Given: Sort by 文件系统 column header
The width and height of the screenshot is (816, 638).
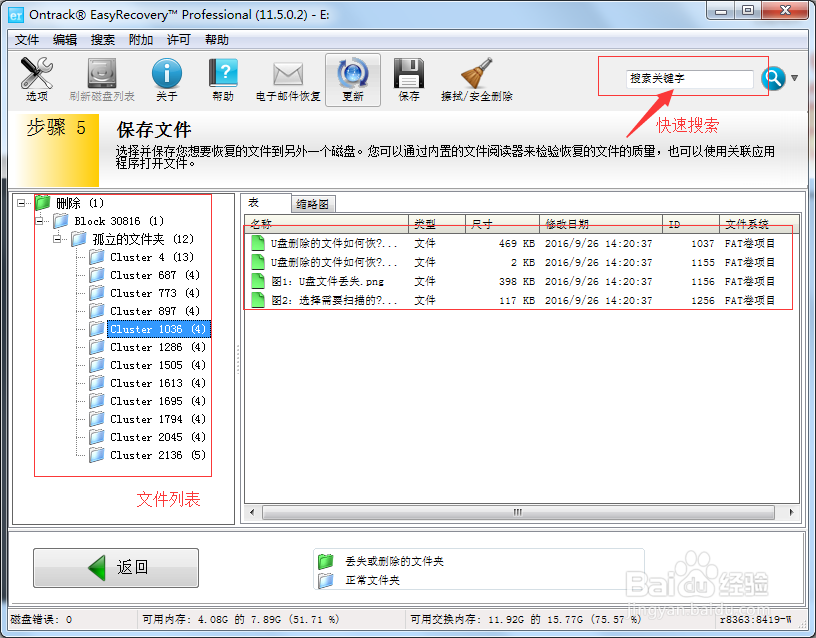Looking at the screenshot, I should click(759, 224).
